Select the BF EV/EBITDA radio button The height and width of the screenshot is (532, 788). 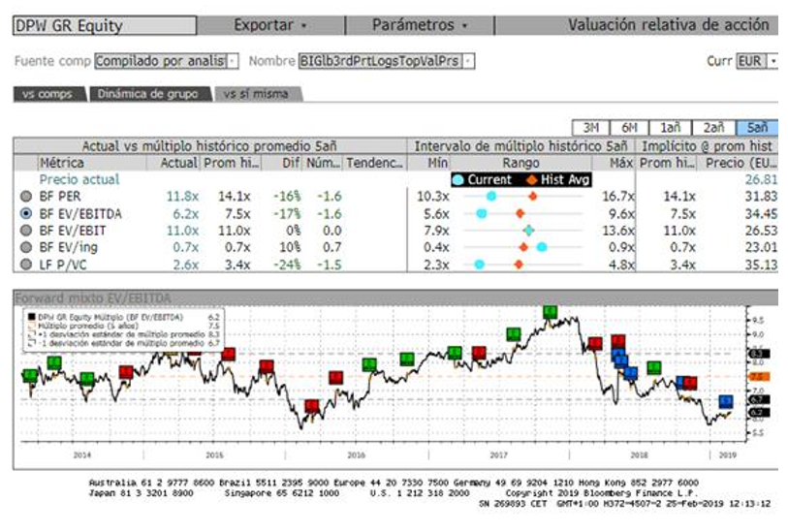[26, 213]
